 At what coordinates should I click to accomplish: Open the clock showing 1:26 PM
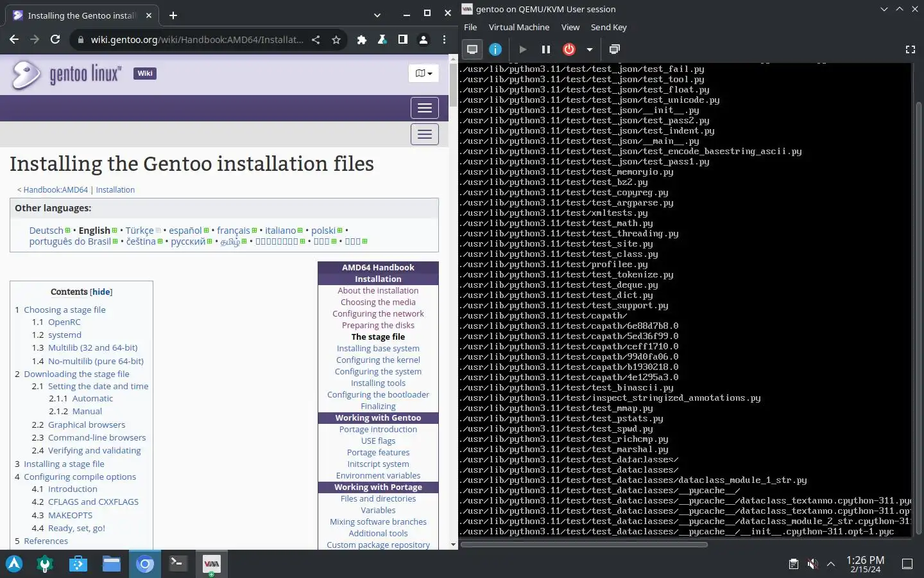[x=865, y=564]
